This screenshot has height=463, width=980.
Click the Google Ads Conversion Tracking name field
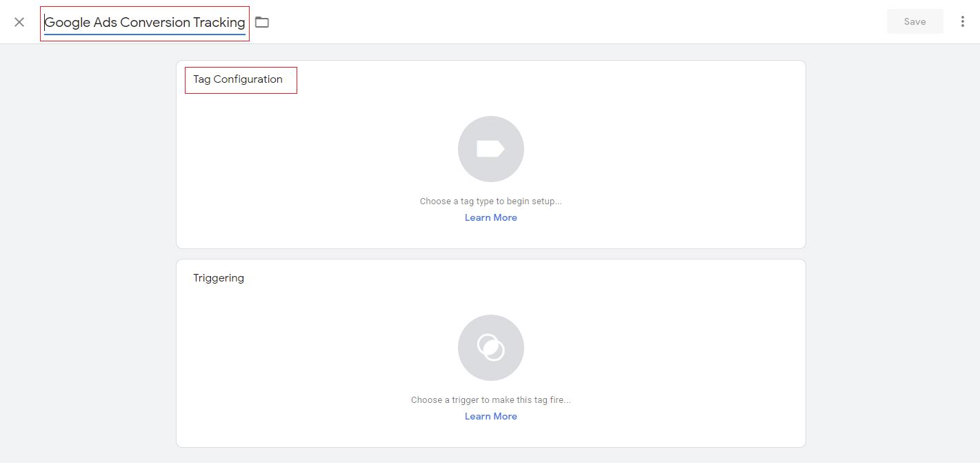pos(145,23)
